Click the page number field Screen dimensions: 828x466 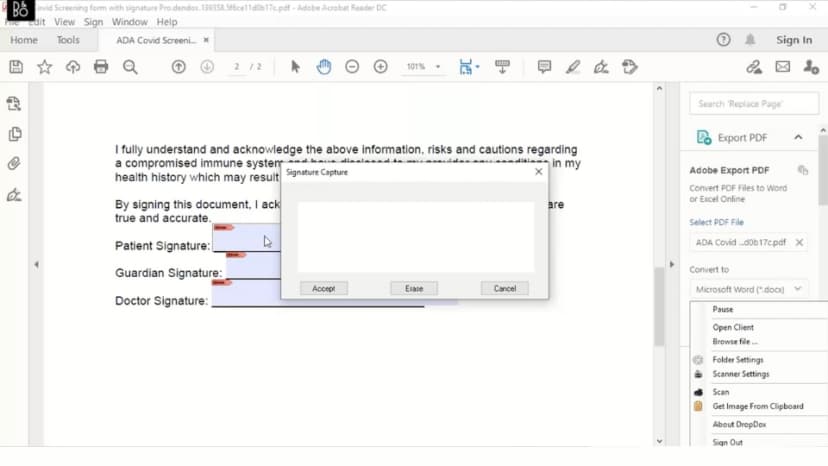[x=237, y=67]
